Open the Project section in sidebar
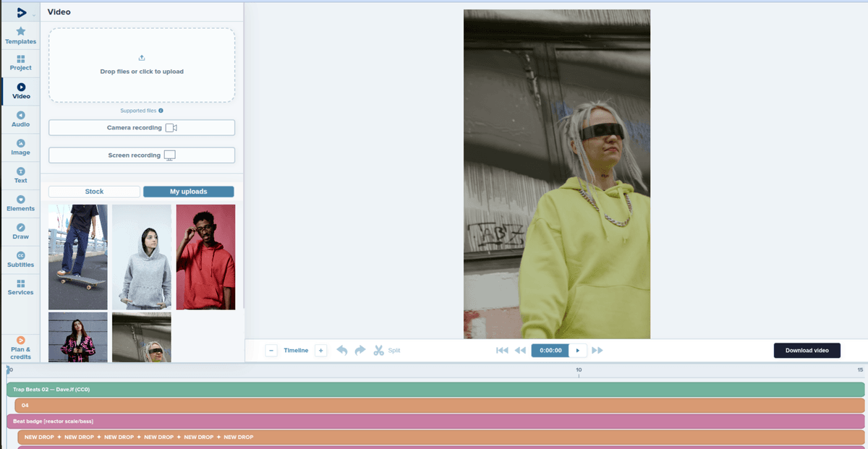The width and height of the screenshot is (868, 449). (20, 63)
